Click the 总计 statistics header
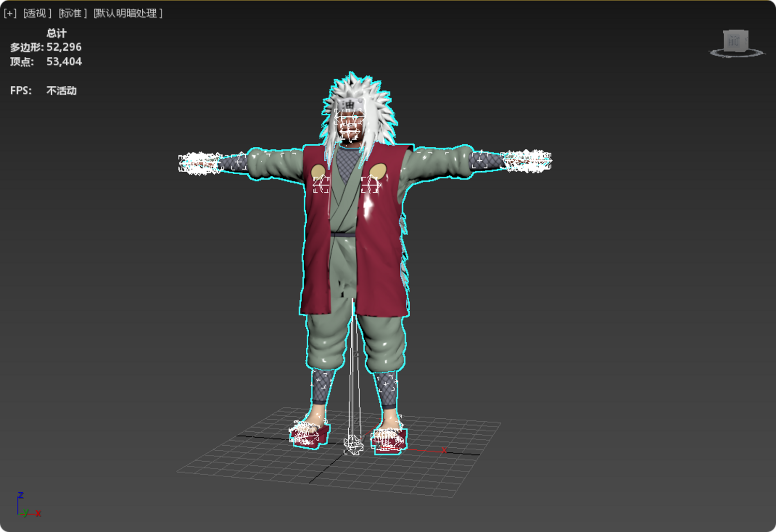Viewport: 776px width, 532px height. [x=56, y=33]
